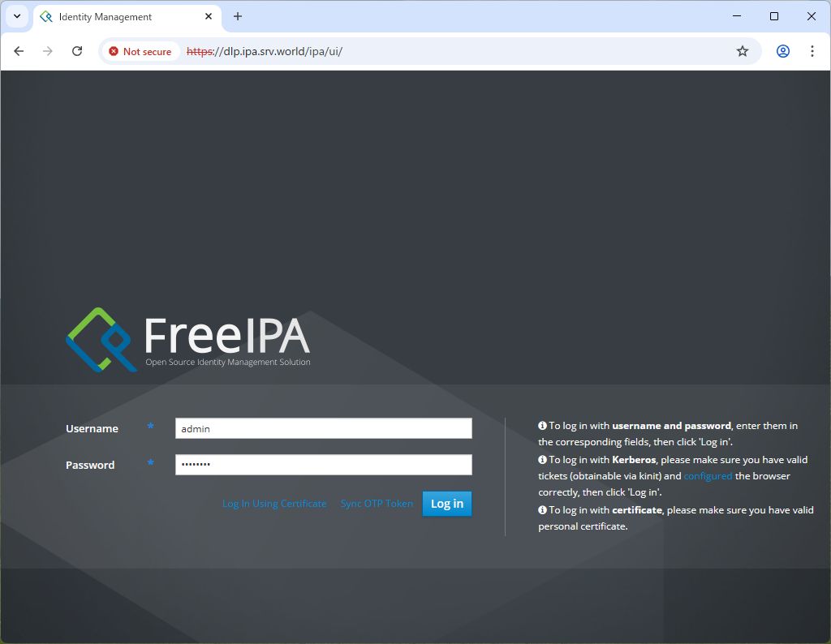Expand the tab search dropdown arrow

click(17, 16)
